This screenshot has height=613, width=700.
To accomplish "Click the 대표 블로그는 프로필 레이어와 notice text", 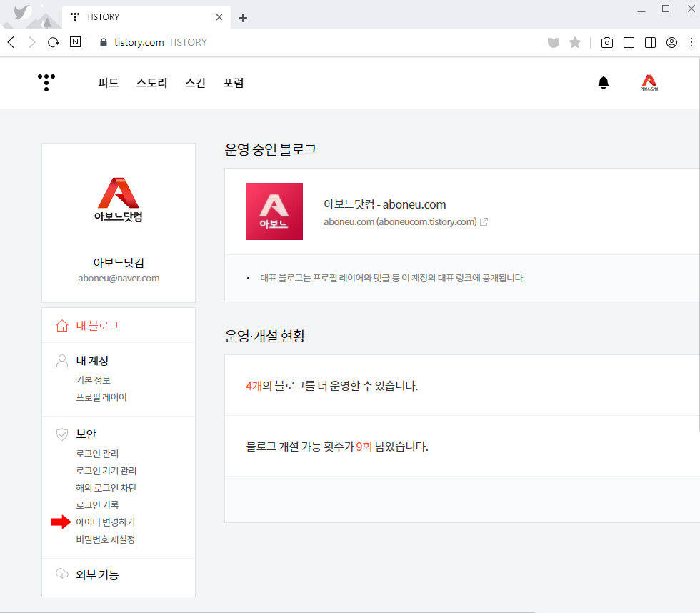I will pos(392,278).
